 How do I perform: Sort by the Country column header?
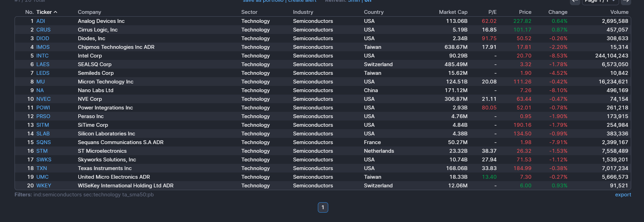pyautogui.click(x=374, y=12)
